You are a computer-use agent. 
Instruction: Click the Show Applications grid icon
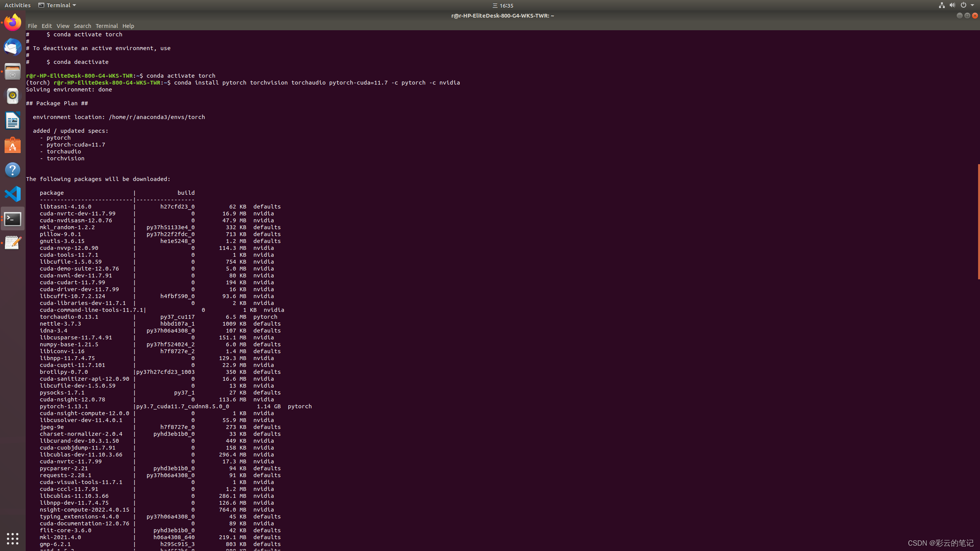12,538
